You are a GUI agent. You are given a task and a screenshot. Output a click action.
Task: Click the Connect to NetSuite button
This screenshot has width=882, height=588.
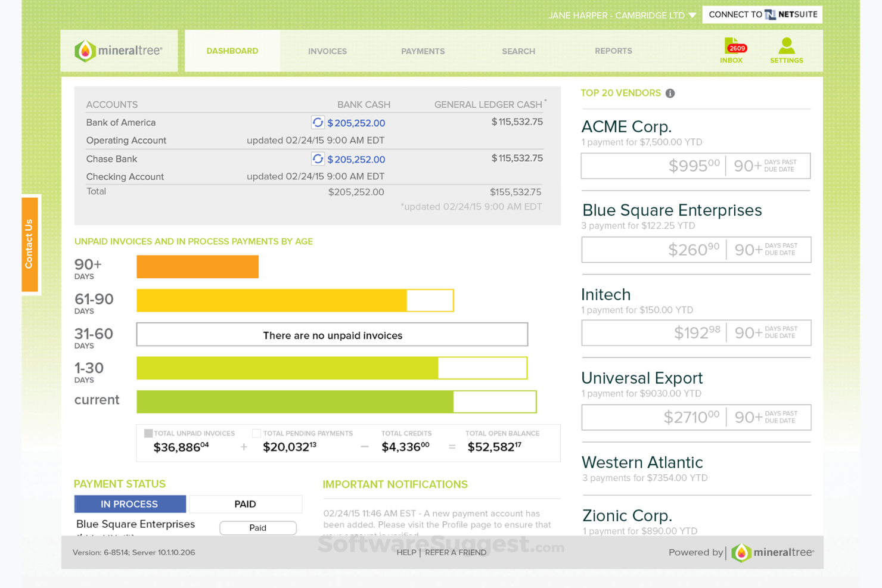762,15
